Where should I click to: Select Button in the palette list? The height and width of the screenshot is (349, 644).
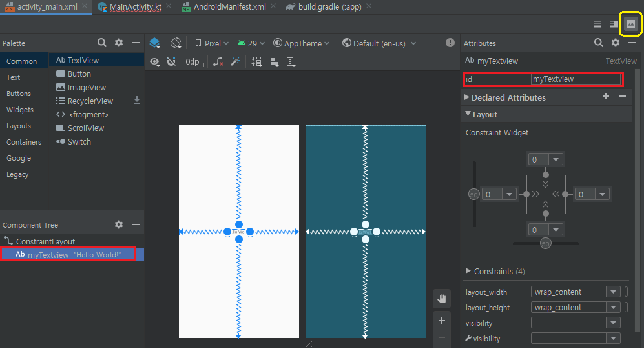pos(79,74)
